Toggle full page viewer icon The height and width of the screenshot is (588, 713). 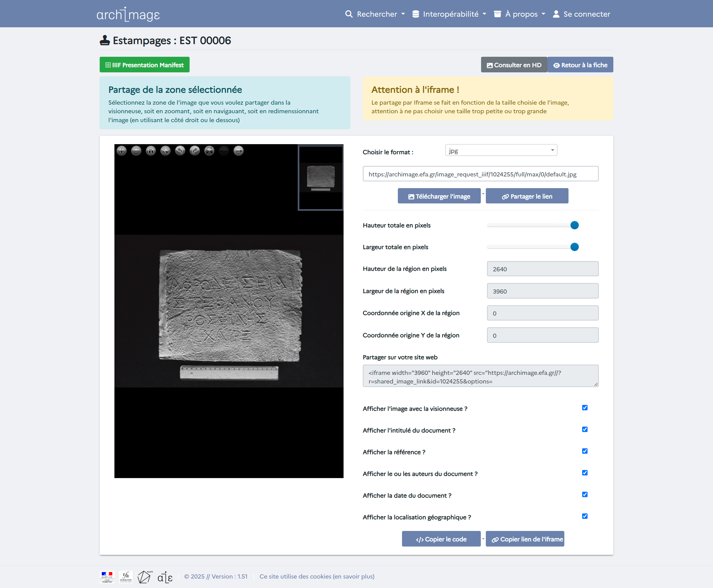165,151
